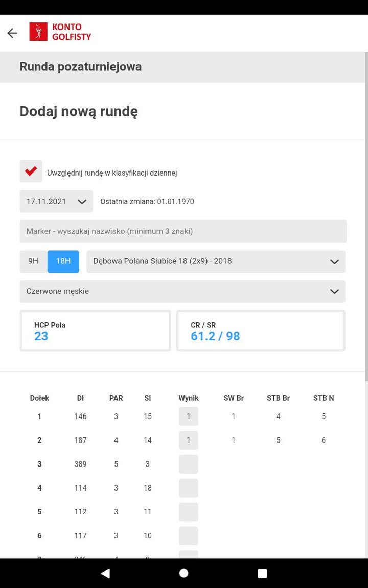Select the 18H round option
Viewport: 368px width, 588px height.
[x=63, y=261]
